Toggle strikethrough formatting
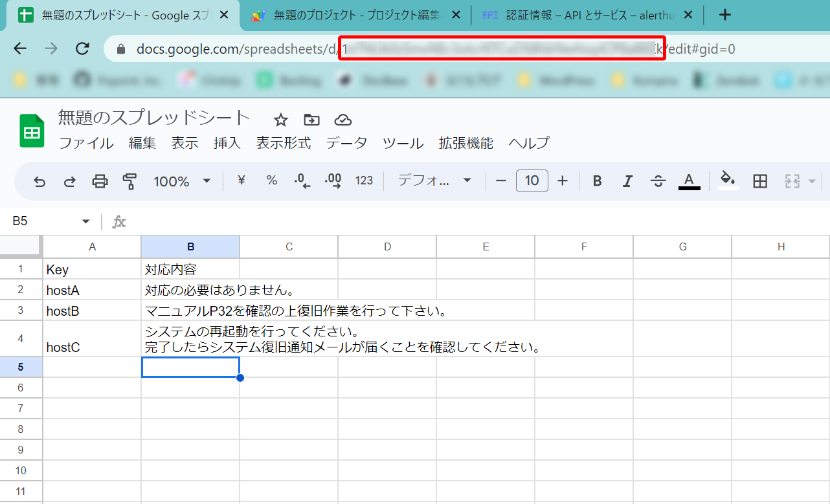The height and width of the screenshot is (504, 830). click(658, 181)
